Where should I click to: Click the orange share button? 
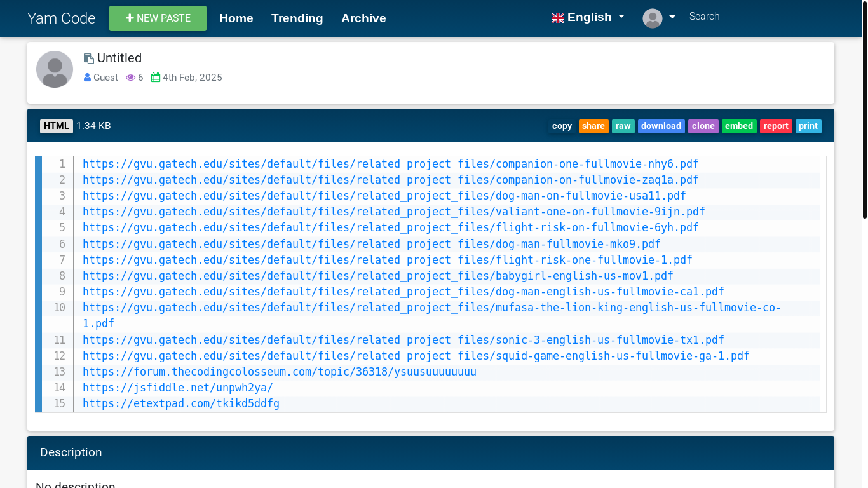point(593,126)
